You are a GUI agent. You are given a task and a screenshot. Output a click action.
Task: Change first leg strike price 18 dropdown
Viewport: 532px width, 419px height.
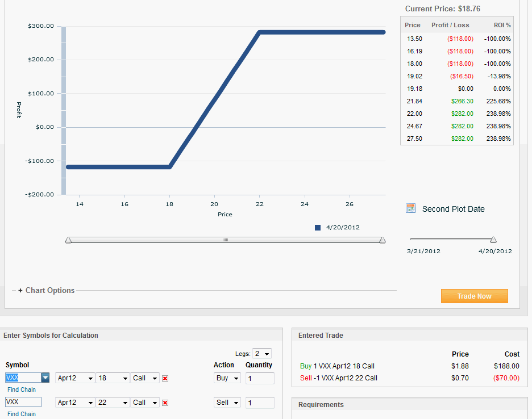pyautogui.click(x=113, y=378)
